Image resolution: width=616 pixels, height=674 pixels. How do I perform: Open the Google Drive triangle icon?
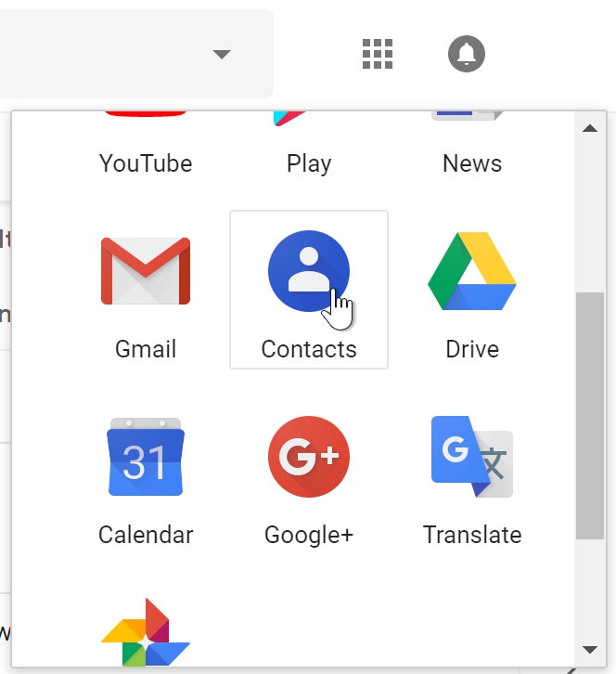tap(471, 272)
